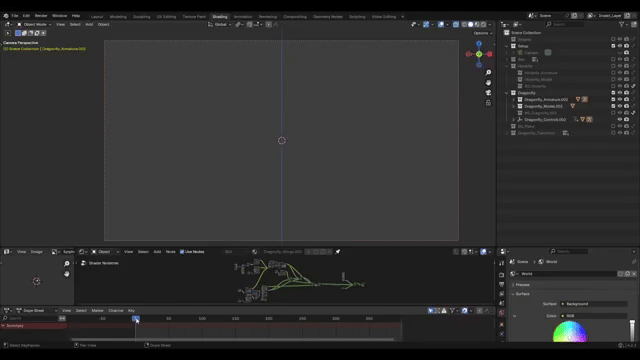
Task: Open the Render menu
Action: click(x=41, y=16)
